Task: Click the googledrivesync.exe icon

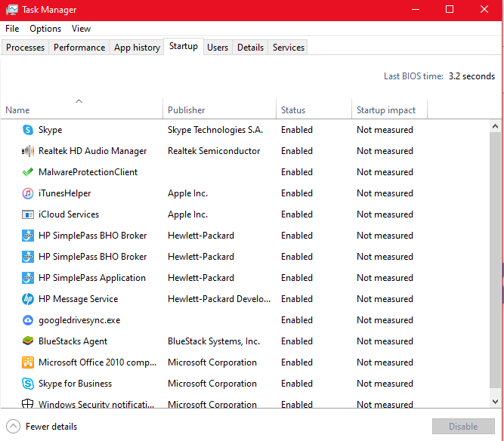Action: (28, 320)
